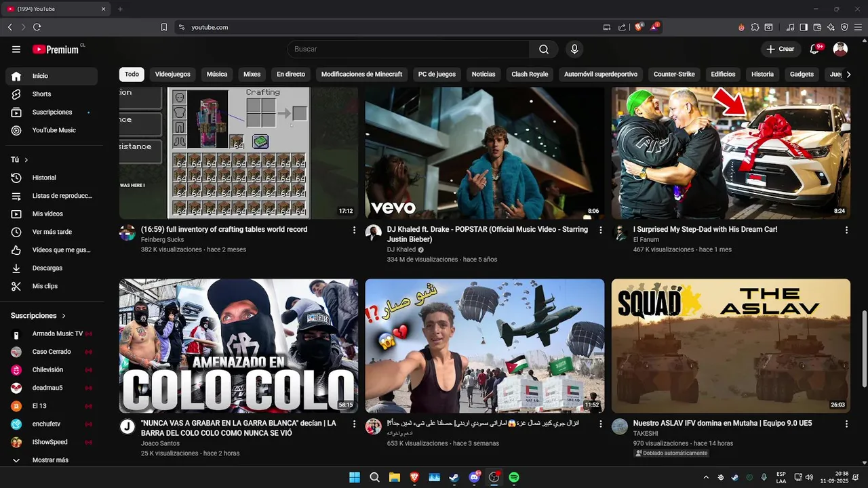This screenshot has width=868, height=488.
Task: Select the En directo filter chip
Action: (291, 75)
